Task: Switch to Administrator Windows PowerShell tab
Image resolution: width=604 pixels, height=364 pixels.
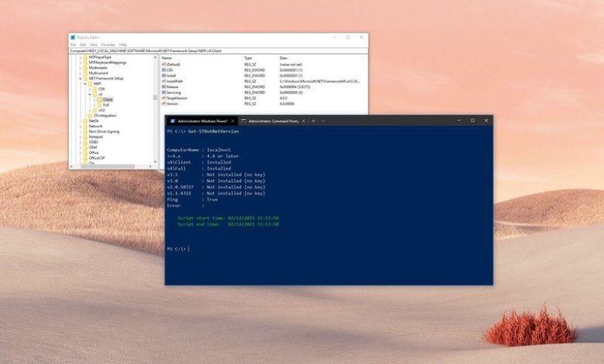Action: [202, 121]
